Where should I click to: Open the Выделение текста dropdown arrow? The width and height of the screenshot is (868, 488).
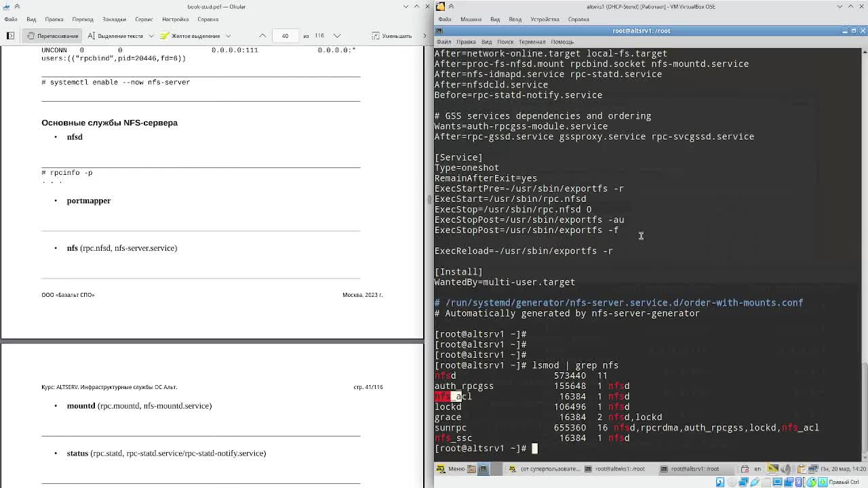[x=151, y=35]
